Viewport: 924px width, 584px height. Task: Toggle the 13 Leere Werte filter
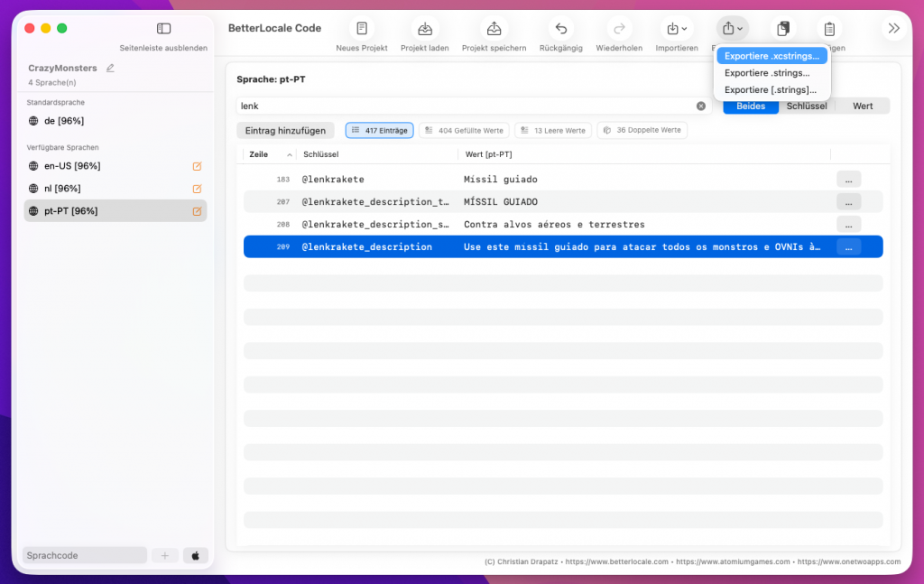[552, 131]
